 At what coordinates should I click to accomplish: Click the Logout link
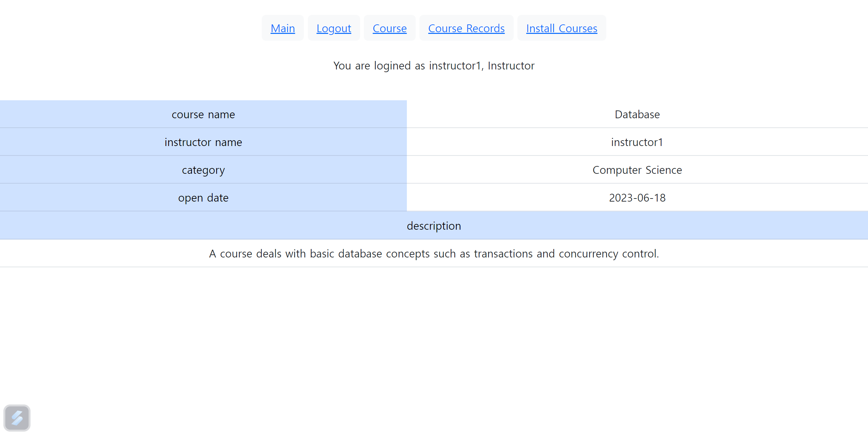334,28
